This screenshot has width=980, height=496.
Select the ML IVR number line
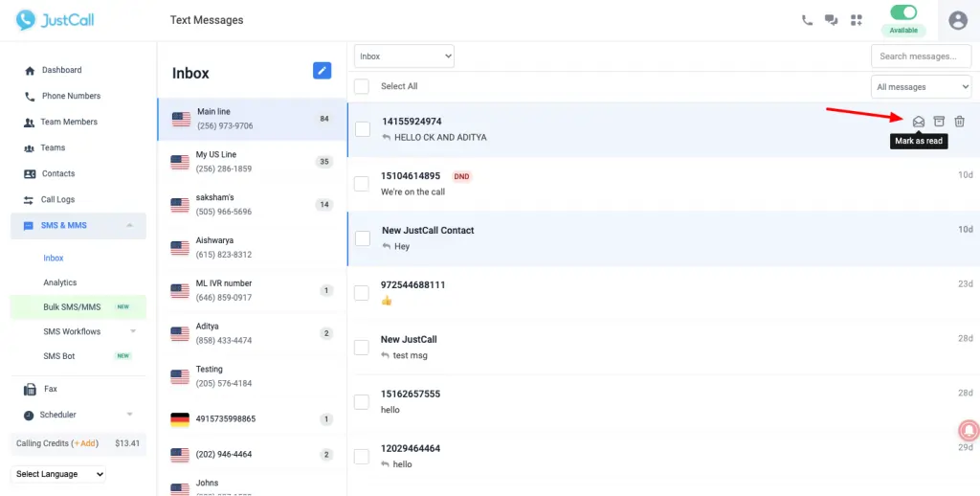tap(252, 290)
